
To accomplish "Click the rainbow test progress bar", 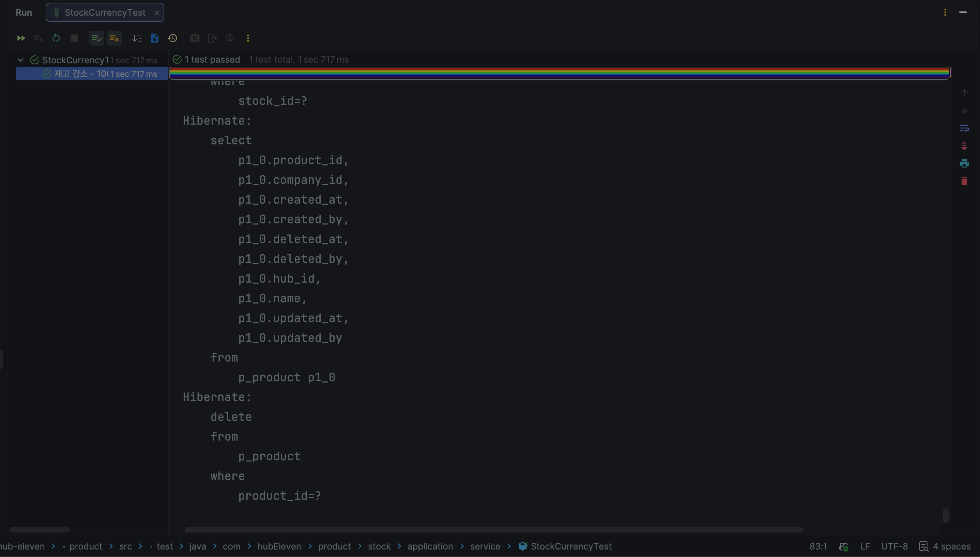I will tap(560, 73).
